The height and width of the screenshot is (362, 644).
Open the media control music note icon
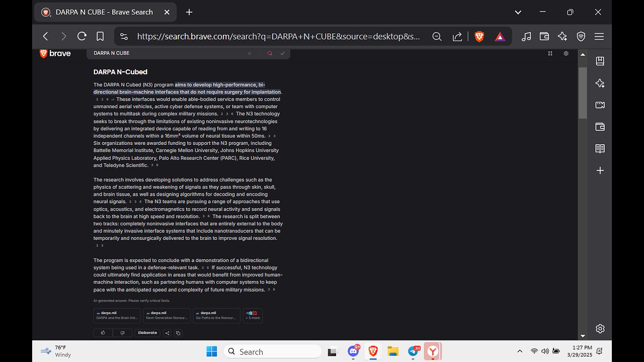point(526,36)
